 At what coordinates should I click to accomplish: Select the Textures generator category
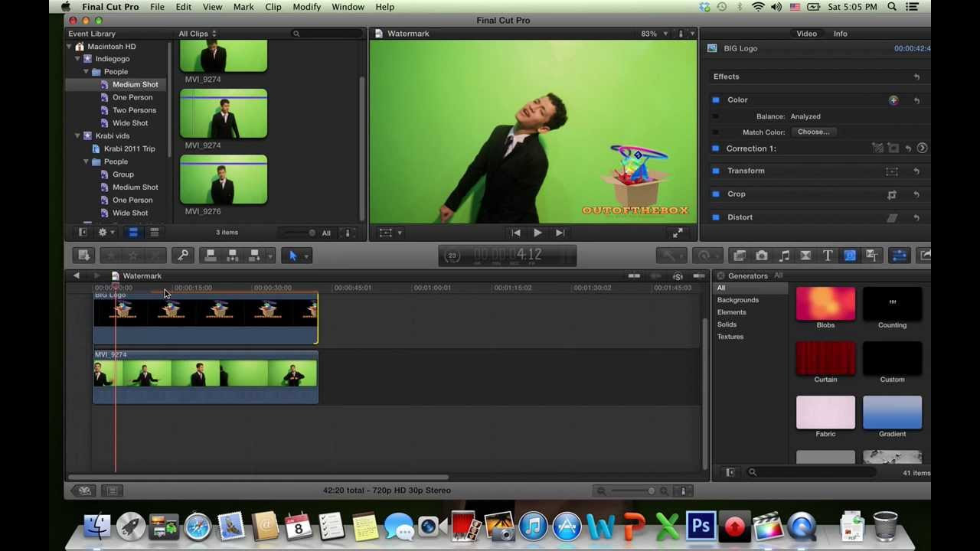(x=730, y=337)
